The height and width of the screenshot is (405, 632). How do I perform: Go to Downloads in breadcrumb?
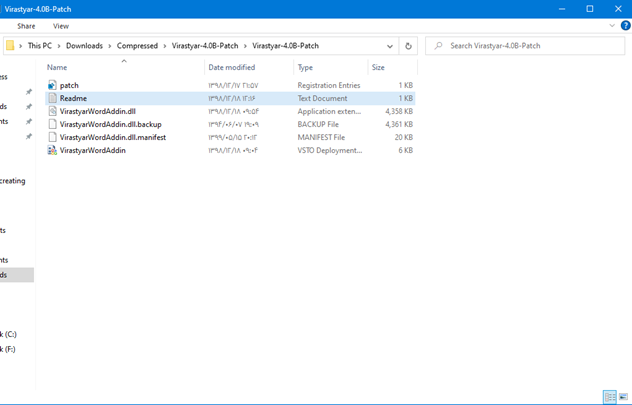pos(84,46)
